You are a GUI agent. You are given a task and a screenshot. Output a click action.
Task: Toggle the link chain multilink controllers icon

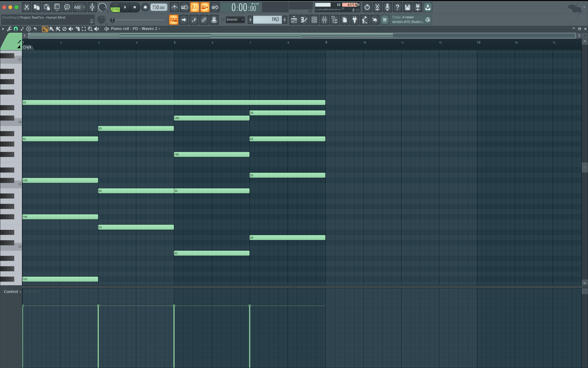tap(204, 20)
